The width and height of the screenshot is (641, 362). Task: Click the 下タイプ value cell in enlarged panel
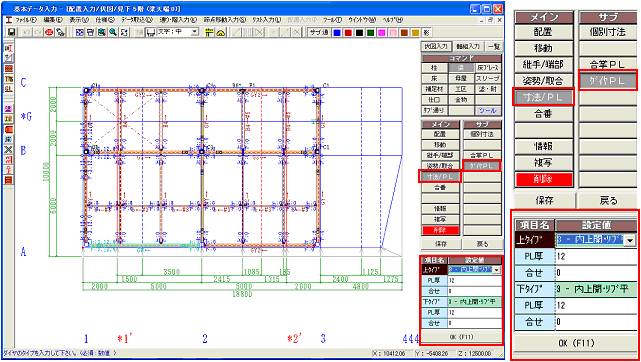(596, 289)
